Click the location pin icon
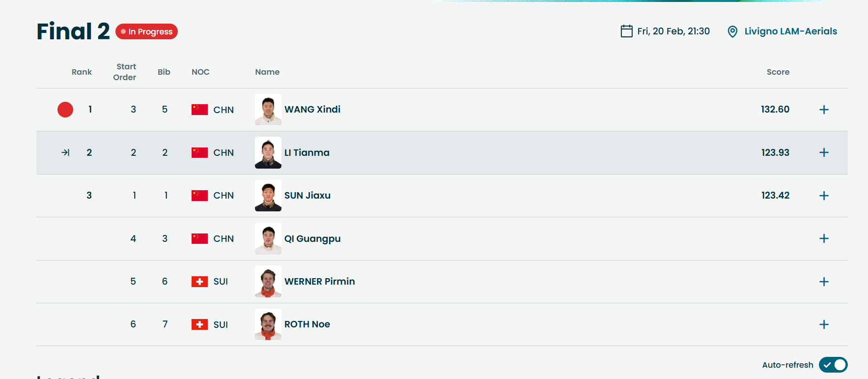This screenshot has width=868, height=379. 732,31
